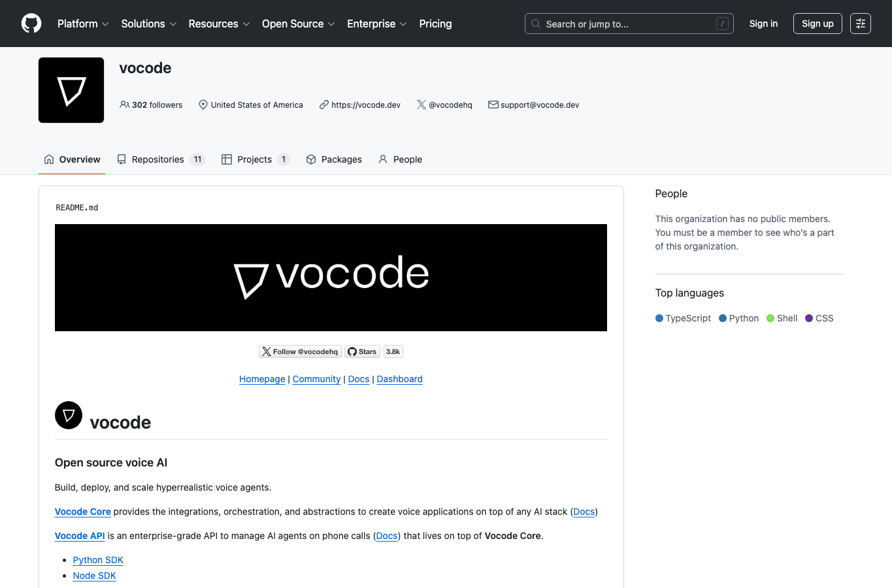Click the Sign in link

tap(763, 24)
